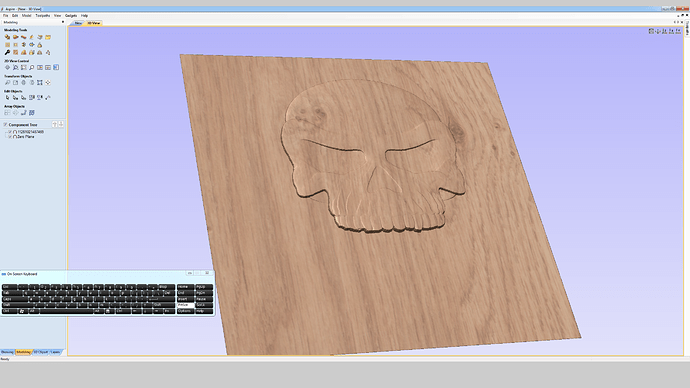This screenshot has width=690, height=388.
Task: Open the Modeling panel dropdown arrow
Action: (x=62, y=22)
